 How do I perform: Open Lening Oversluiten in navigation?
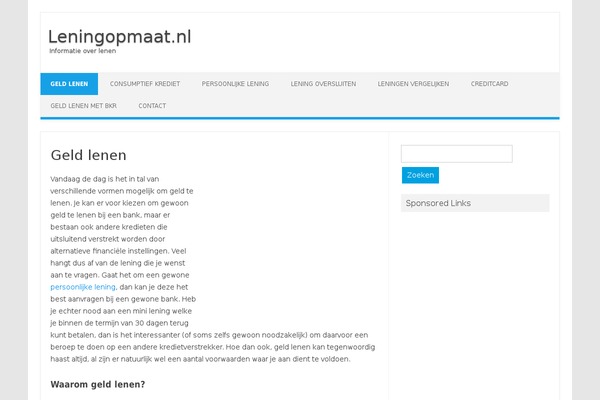[323, 84]
